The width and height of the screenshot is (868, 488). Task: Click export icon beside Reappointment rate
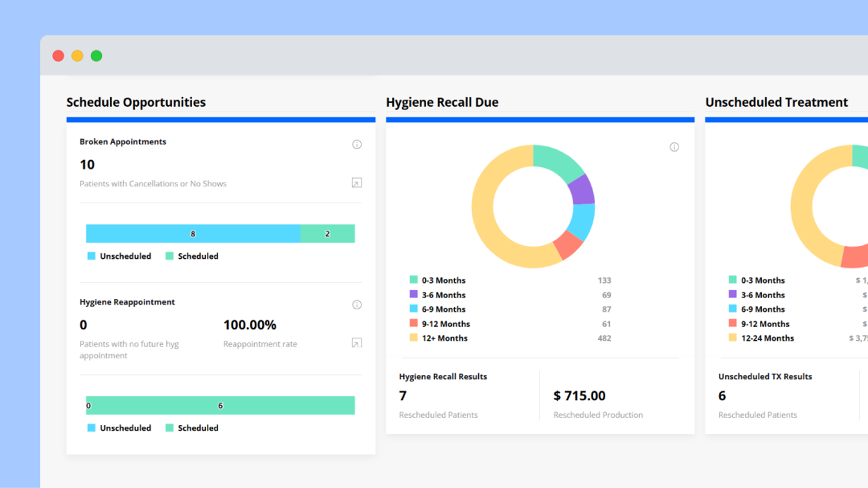click(x=357, y=342)
